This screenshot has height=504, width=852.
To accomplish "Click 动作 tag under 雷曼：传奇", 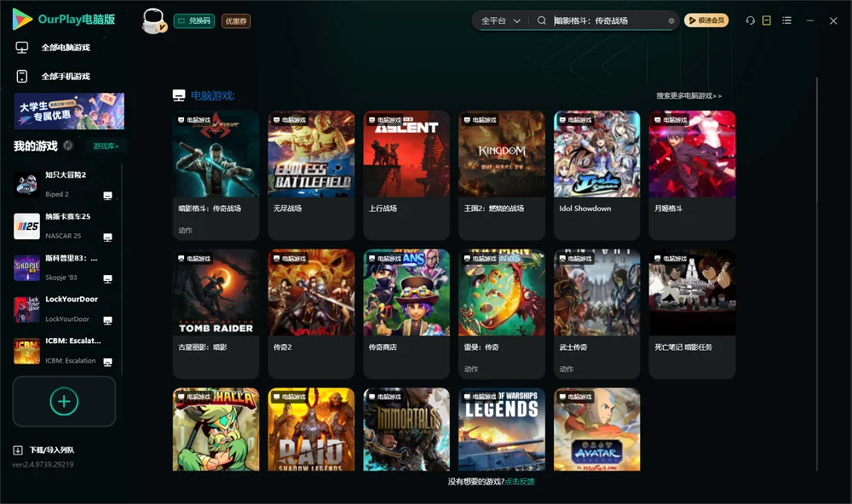I will click(471, 369).
